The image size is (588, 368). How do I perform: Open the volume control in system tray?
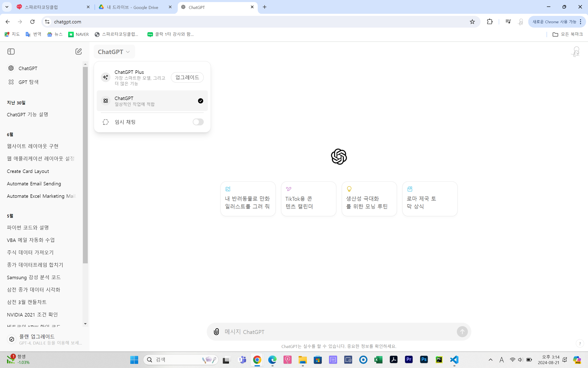(520, 359)
